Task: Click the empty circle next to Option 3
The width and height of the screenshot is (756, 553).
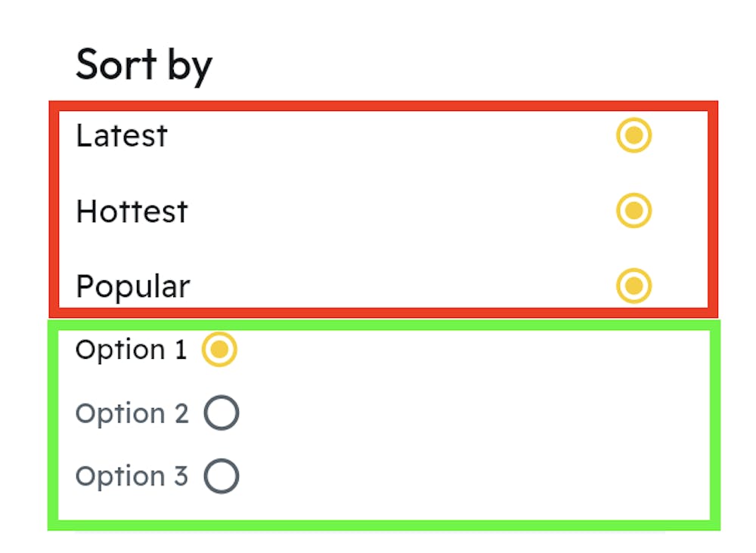Action: pyautogui.click(x=221, y=476)
